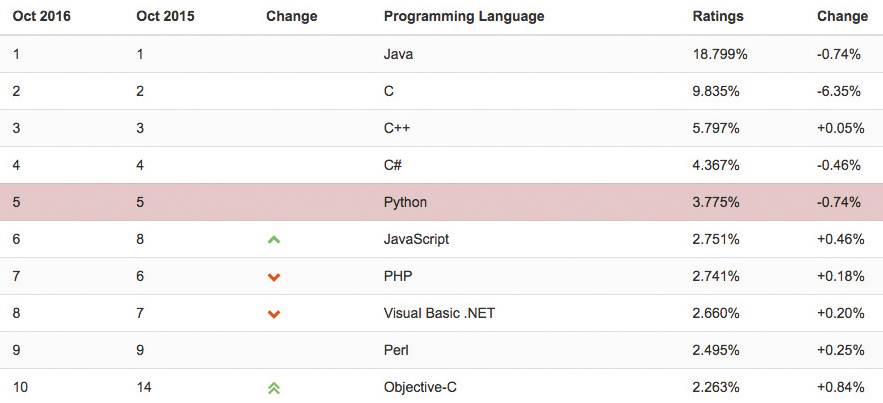This screenshot has height=403, width=883.
Task: Click the C# language entry
Action: coord(393,165)
